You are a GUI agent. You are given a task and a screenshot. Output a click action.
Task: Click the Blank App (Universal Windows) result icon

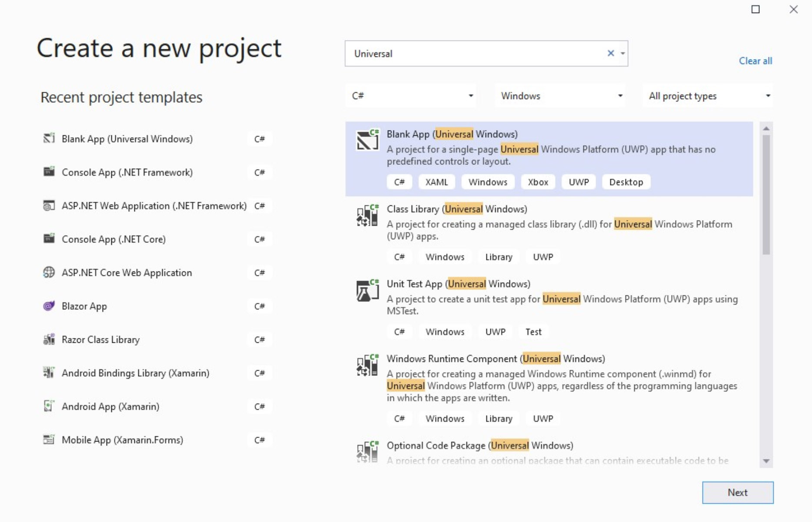(367, 140)
